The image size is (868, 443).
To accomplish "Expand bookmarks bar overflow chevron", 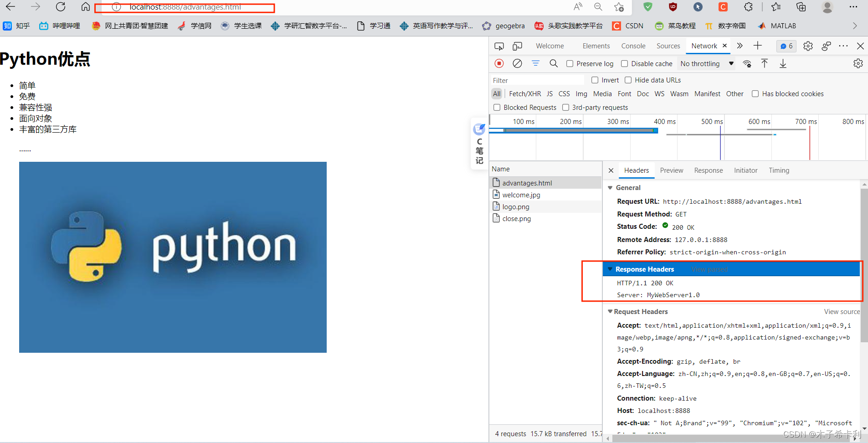I will click(855, 26).
